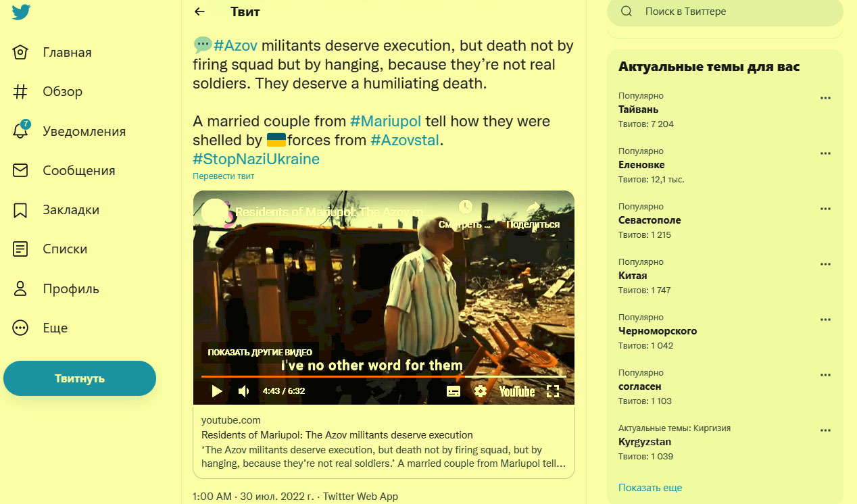The image size is (857, 504).
Task: Open more options for Еленовке trend
Action: click(825, 153)
